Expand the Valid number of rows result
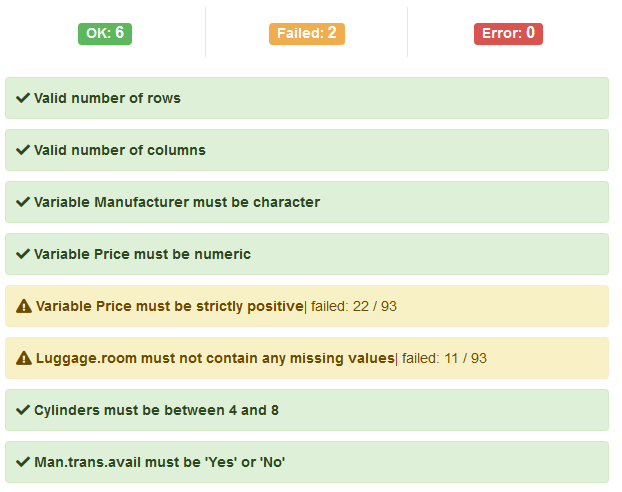The height and width of the screenshot is (492, 622). click(107, 98)
